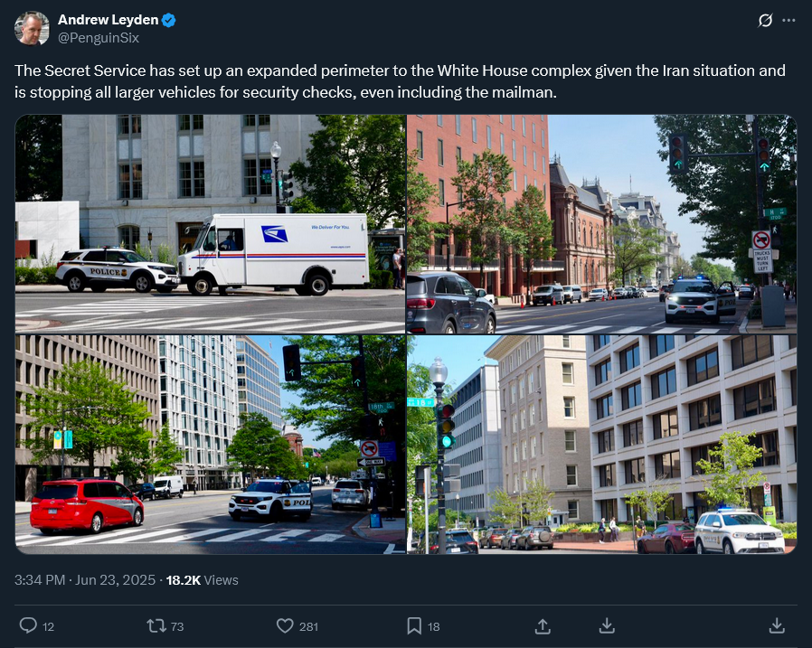The width and height of the screenshot is (812, 648).
Task: Click the share upload icon
Action: click(543, 625)
